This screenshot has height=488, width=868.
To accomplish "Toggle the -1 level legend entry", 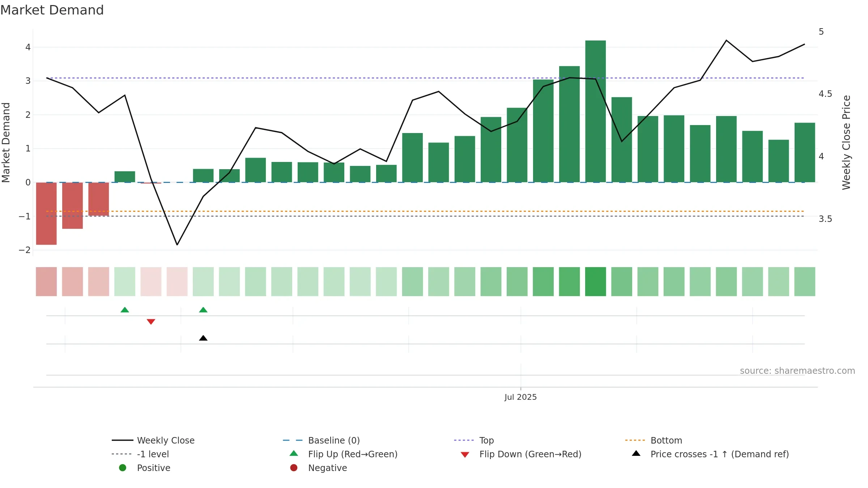I will point(140,454).
